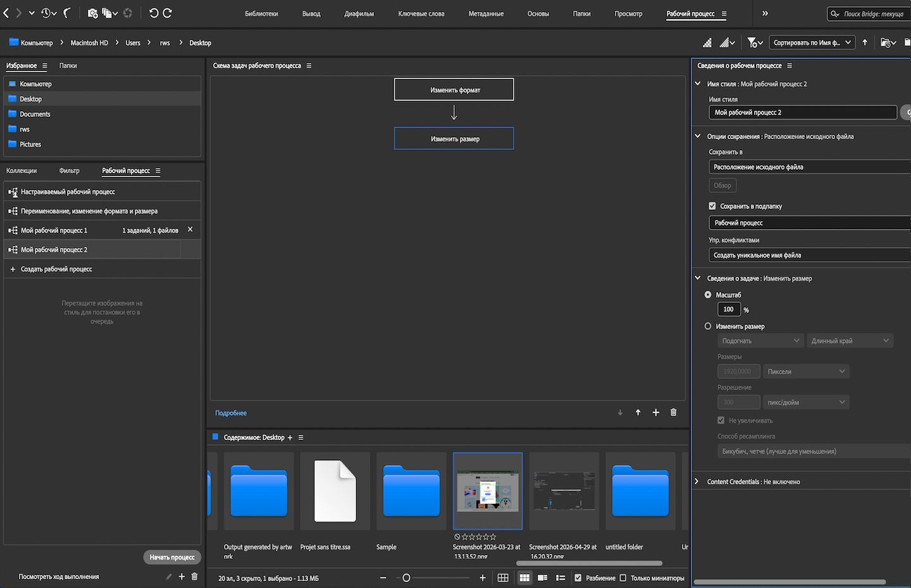The height and width of the screenshot is (588, 911).
Task: Click the boomerang return-to-app icon
Action: (x=68, y=13)
